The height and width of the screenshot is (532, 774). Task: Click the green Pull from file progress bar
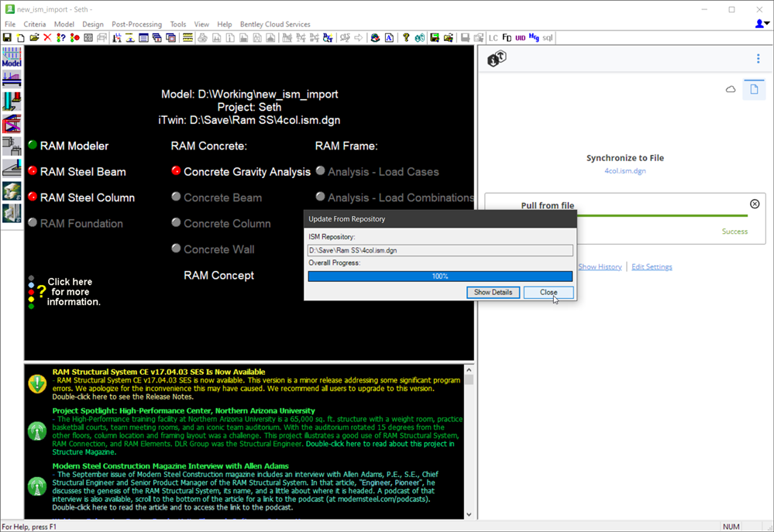point(662,215)
